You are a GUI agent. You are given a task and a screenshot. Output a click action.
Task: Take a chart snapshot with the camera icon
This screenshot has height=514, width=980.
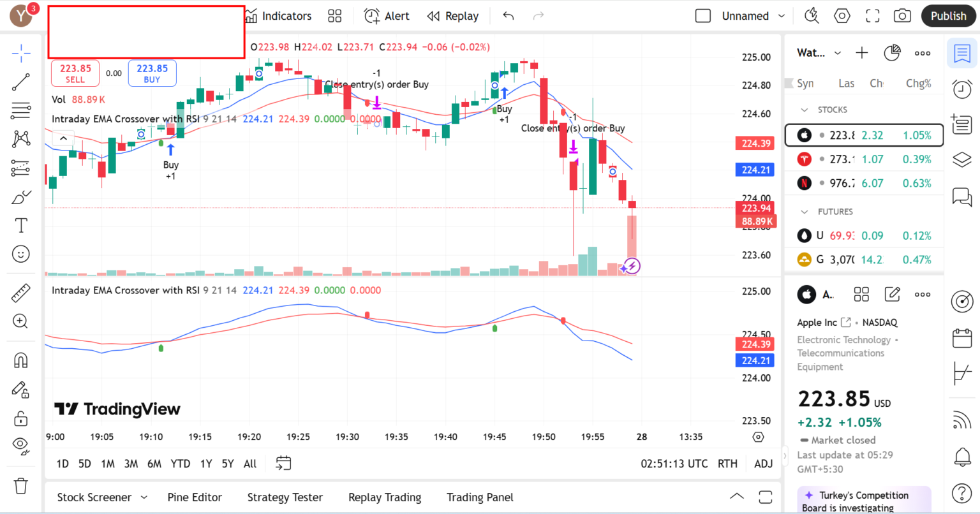[x=902, y=15]
